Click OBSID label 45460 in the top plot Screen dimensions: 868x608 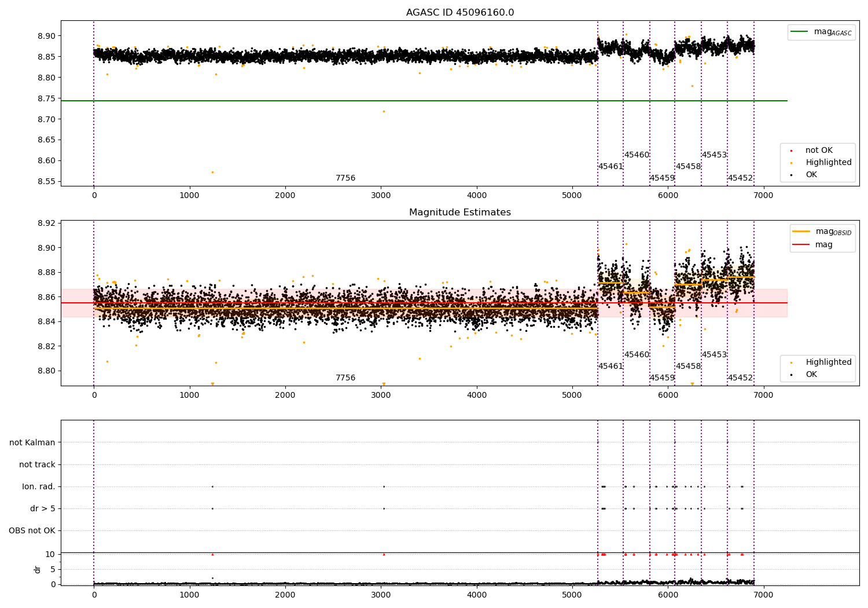click(637, 155)
